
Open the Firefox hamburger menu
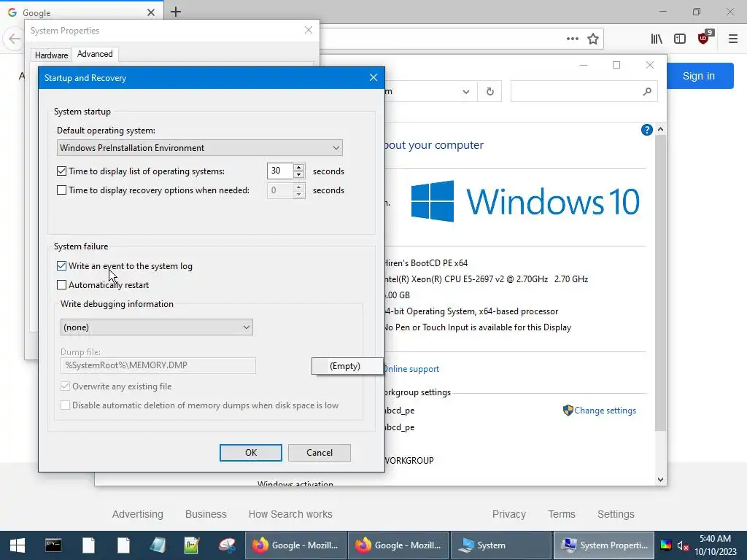coord(733,39)
